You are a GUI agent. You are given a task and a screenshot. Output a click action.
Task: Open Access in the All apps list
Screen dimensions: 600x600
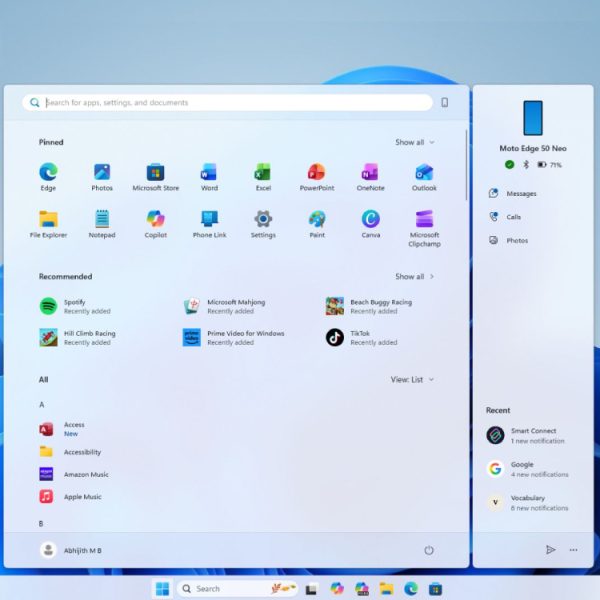[x=62, y=429]
